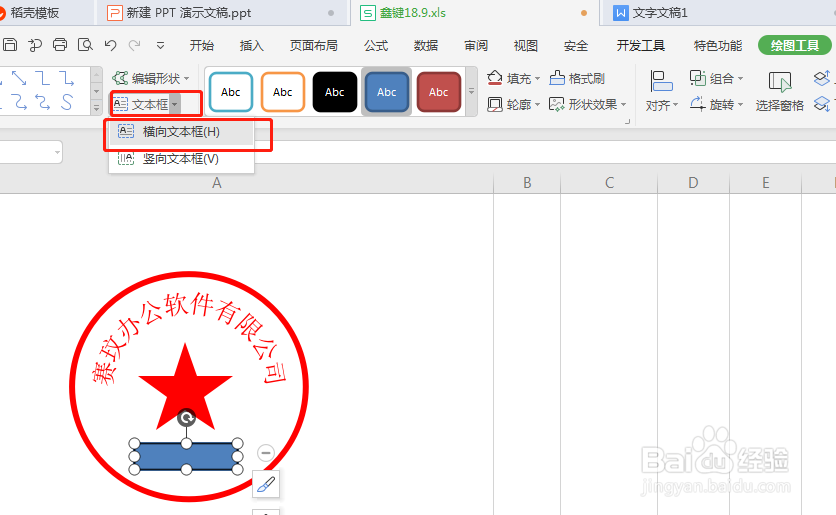Choose 竖向文本框(V) menu item
Viewport: 836px width, 515px height.
click(x=181, y=159)
